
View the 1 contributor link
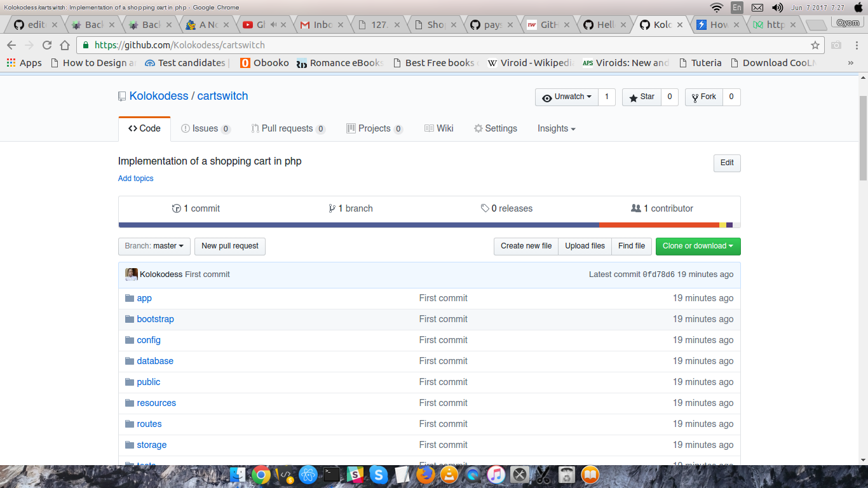[x=662, y=208]
